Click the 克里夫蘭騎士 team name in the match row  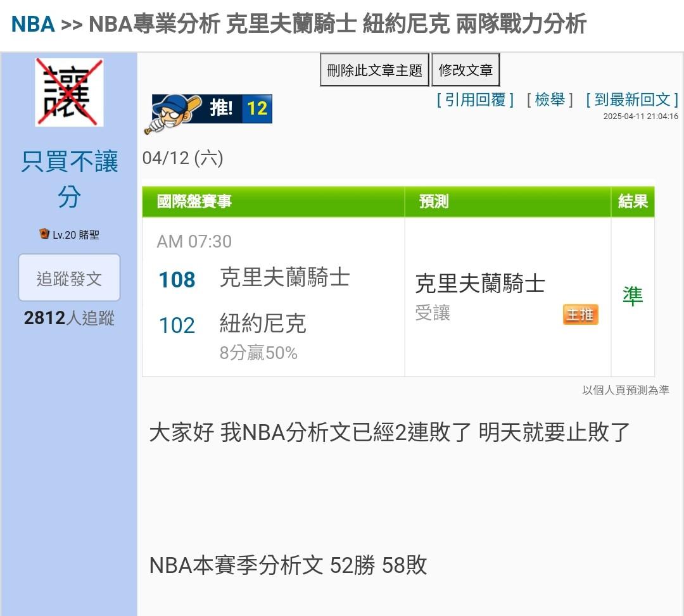pyautogui.click(x=284, y=277)
